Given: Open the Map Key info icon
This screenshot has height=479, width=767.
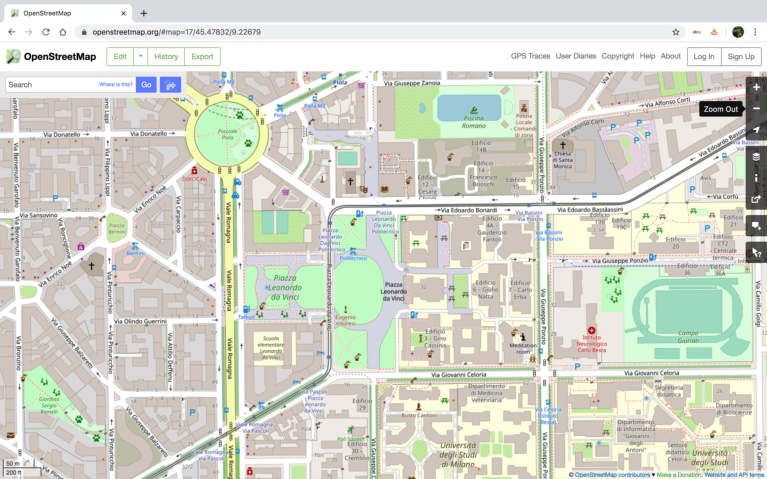Looking at the screenshot, I should tap(756, 178).
